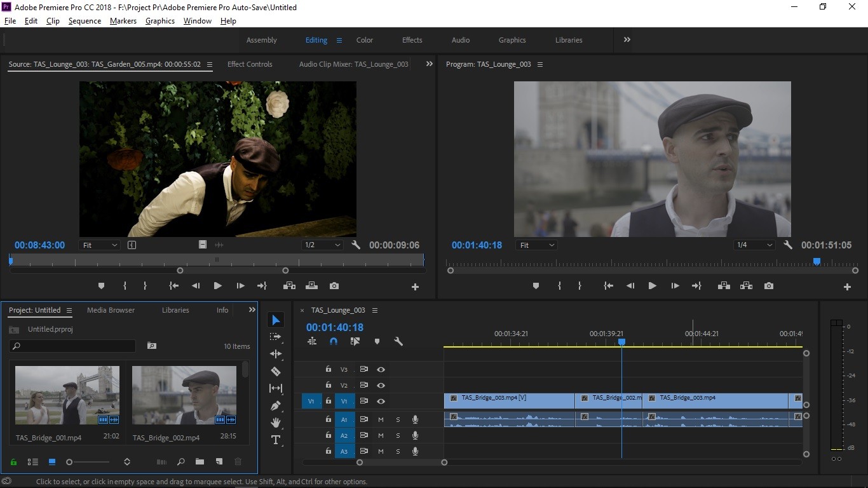The width and height of the screenshot is (868, 488).
Task: Toggle V3 track output eye
Action: pos(381,369)
